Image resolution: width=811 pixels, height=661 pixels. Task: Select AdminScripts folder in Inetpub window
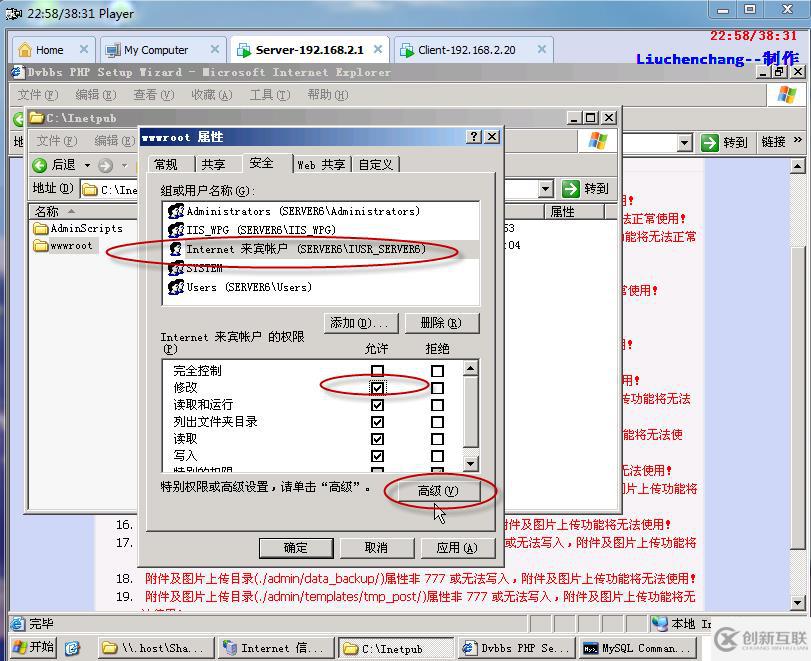(78, 228)
